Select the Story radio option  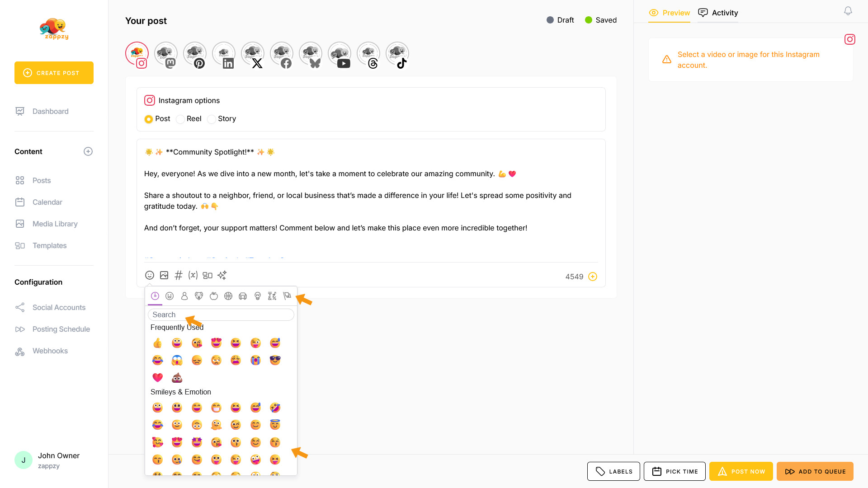tap(212, 119)
